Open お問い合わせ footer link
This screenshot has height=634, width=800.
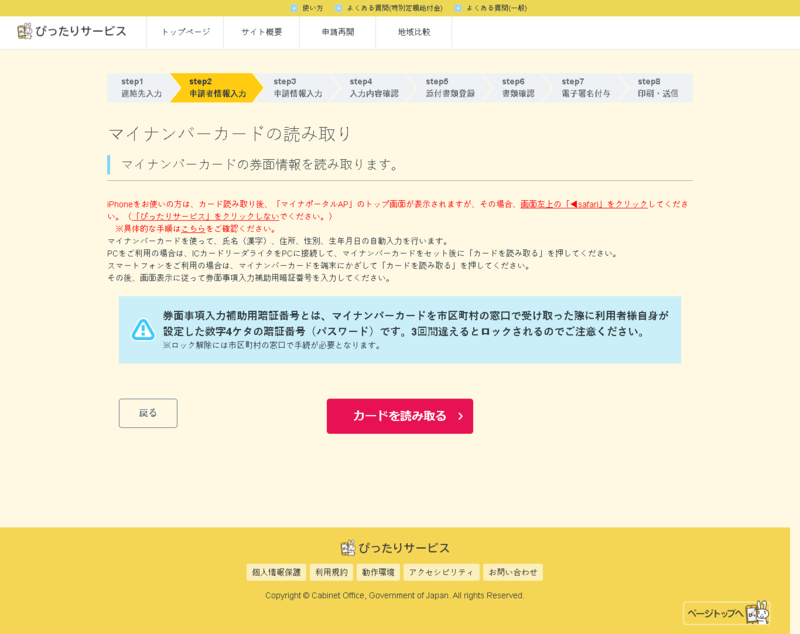(513, 572)
